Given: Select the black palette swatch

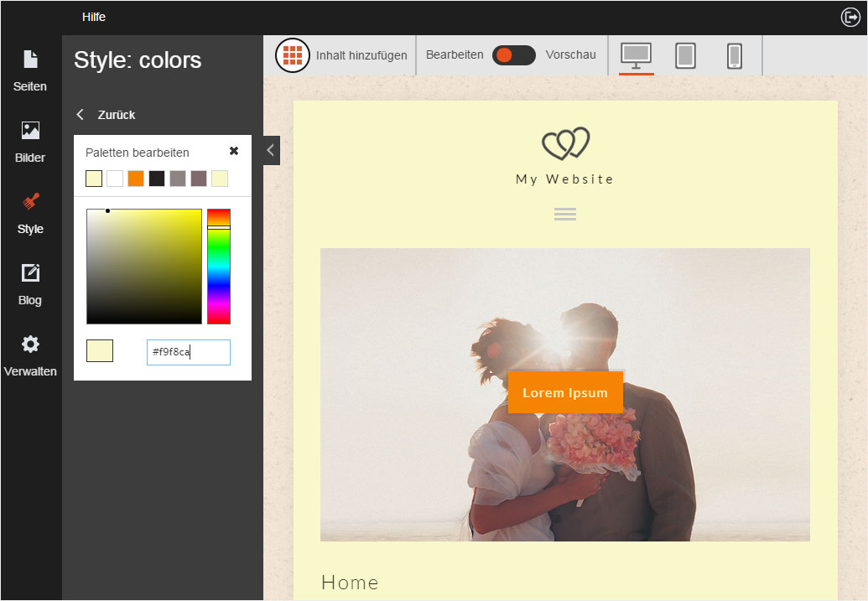Looking at the screenshot, I should pyautogui.click(x=157, y=179).
